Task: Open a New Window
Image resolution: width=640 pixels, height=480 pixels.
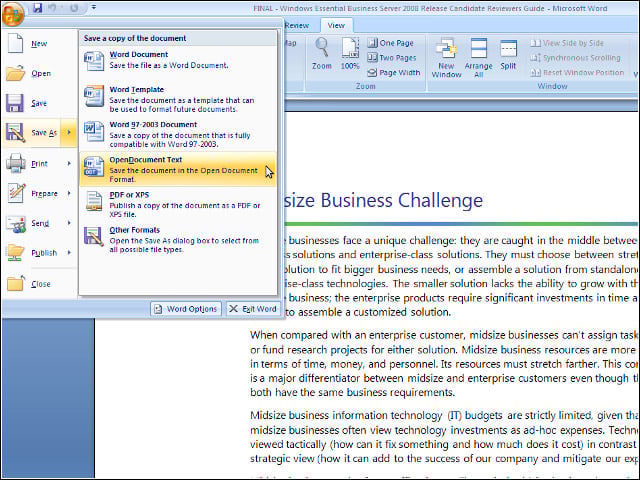Action: pos(446,58)
